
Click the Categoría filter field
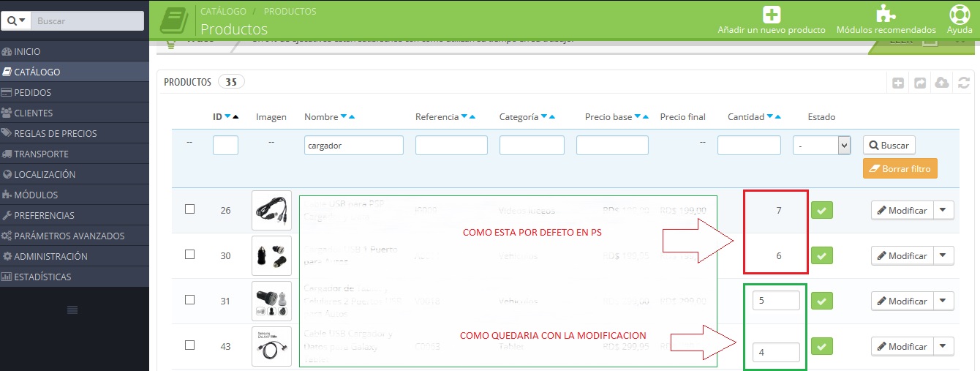pos(532,146)
